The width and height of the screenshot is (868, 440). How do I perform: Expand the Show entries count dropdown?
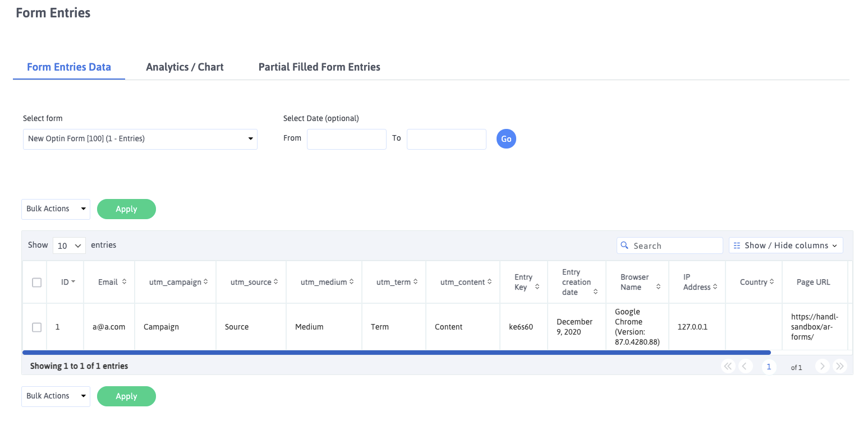click(x=69, y=246)
